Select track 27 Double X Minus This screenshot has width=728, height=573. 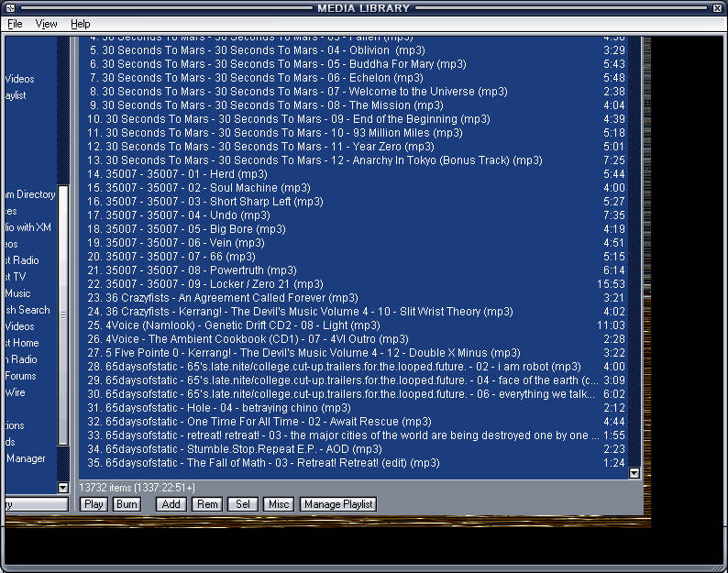354,353
